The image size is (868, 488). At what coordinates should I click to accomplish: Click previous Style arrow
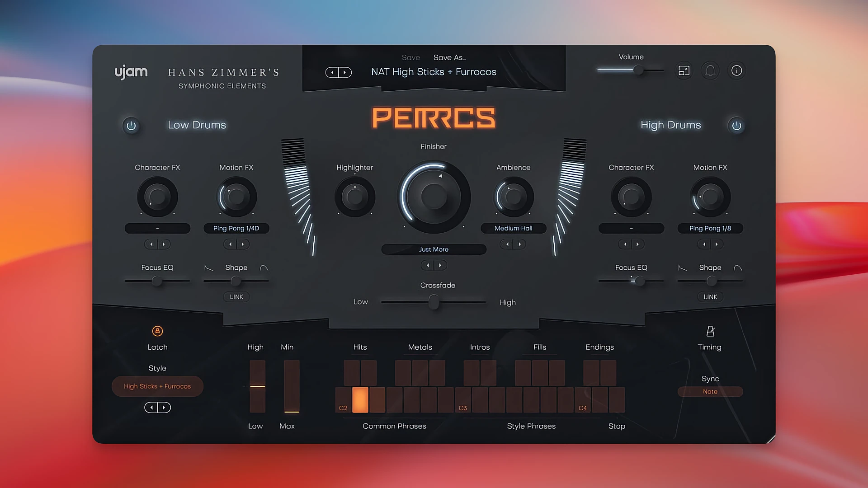[x=151, y=407]
